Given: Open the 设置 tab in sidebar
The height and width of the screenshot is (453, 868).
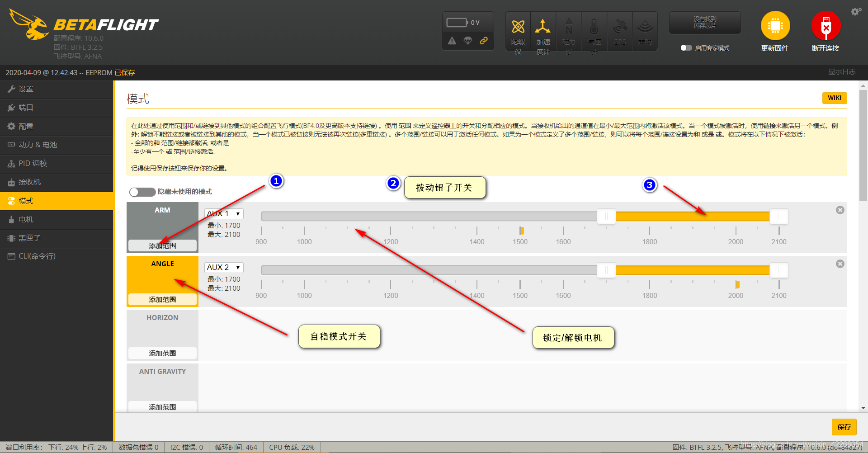Looking at the screenshot, I should [x=57, y=89].
